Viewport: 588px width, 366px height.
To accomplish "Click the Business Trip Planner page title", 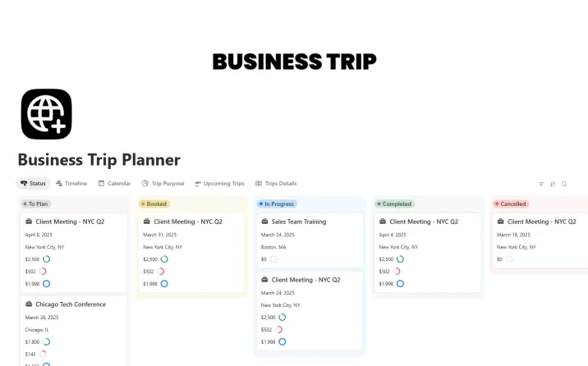I will [x=99, y=160].
